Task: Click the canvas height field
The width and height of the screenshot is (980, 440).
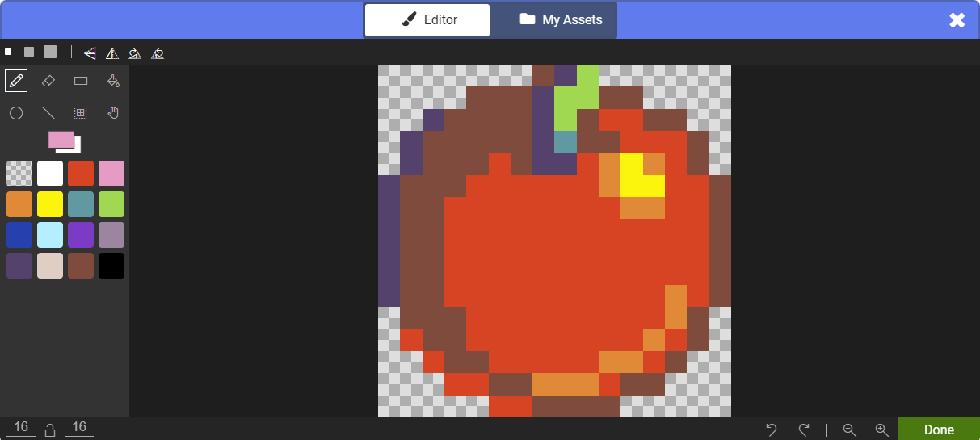Action: click(x=79, y=428)
